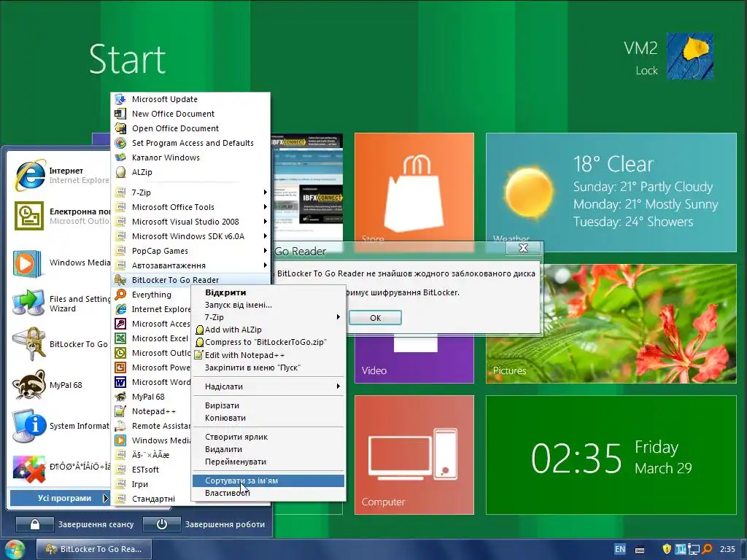Choose Запуск від імені... option

[x=268, y=305]
